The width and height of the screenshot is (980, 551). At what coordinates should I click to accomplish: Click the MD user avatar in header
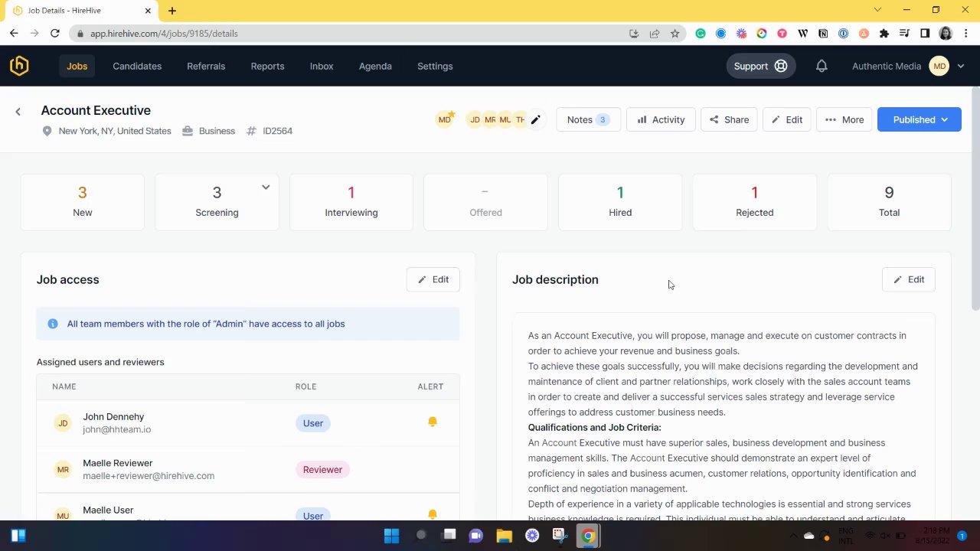939,66
